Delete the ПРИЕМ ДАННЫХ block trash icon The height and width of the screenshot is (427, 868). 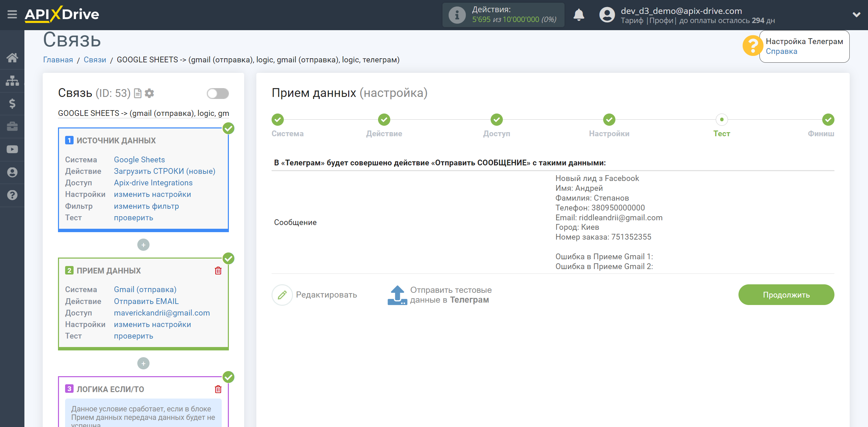pyautogui.click(x=218, y=270)
